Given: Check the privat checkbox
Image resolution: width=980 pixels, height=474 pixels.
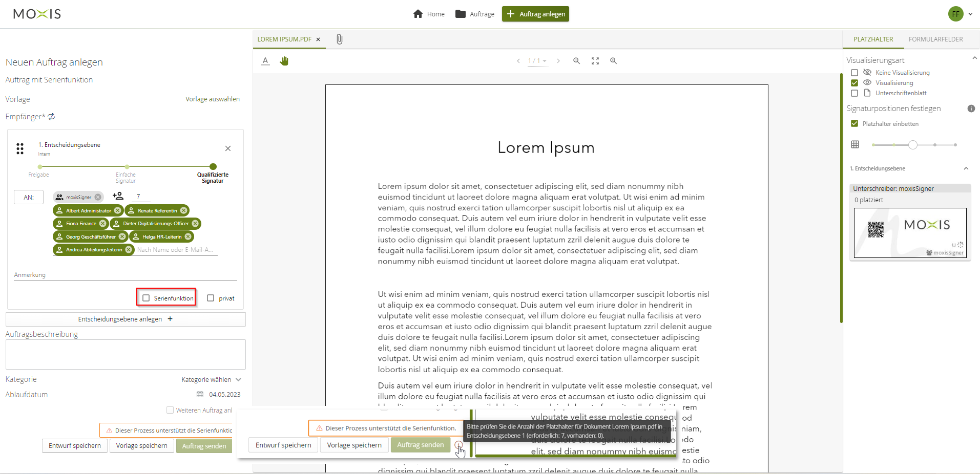Looking at the screenshot, I should click(x=211, y=298).
